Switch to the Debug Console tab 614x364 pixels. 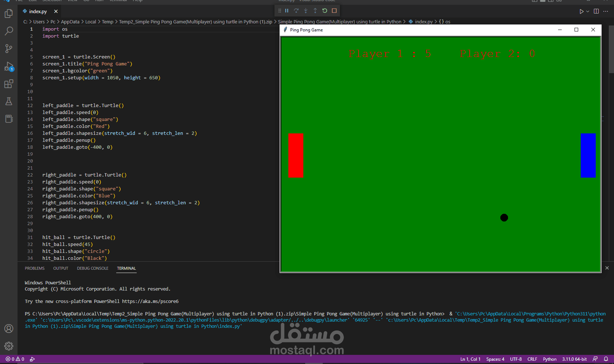93,268
